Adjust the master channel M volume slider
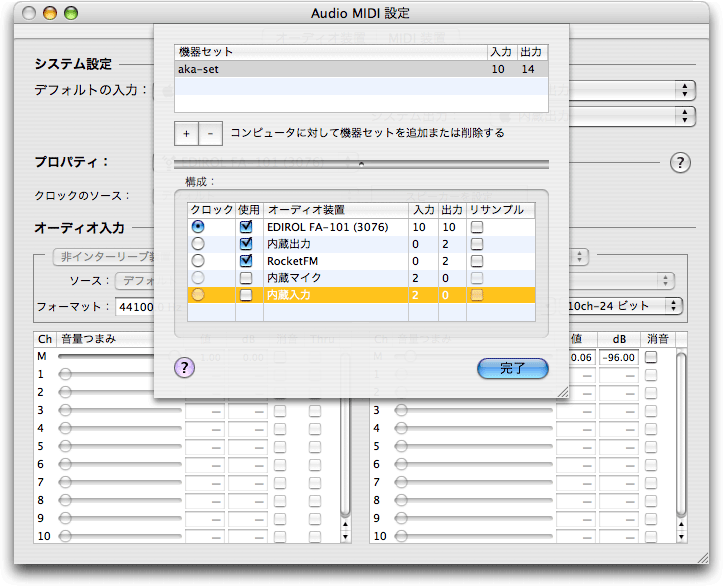The height and width of the screenshot is (587, 723). 110,356
